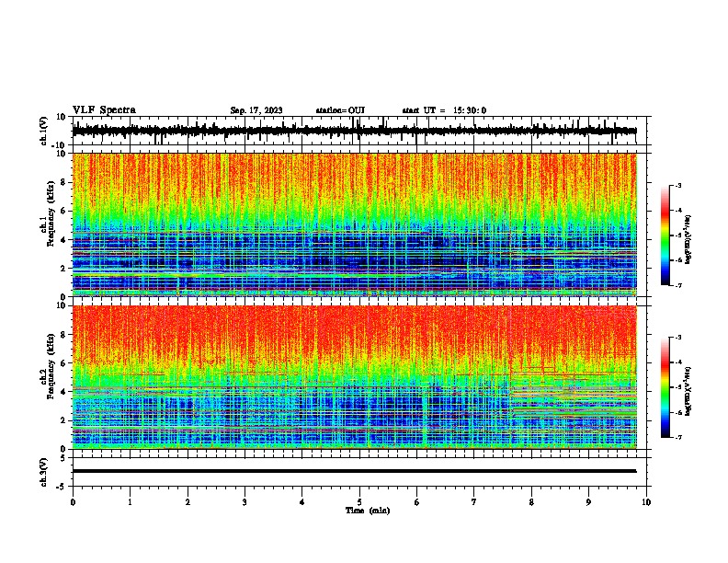Click the ch.1 voltage waveform trace

354,131
